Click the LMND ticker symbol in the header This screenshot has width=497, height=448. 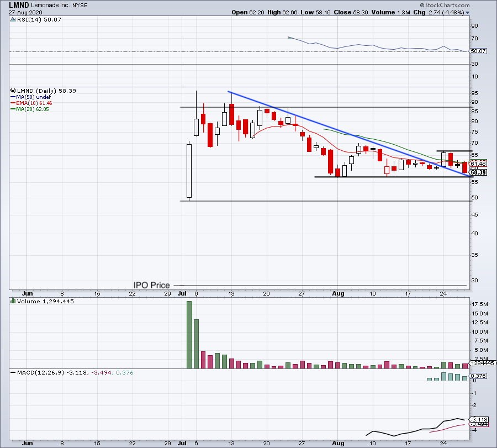(19, 5)
